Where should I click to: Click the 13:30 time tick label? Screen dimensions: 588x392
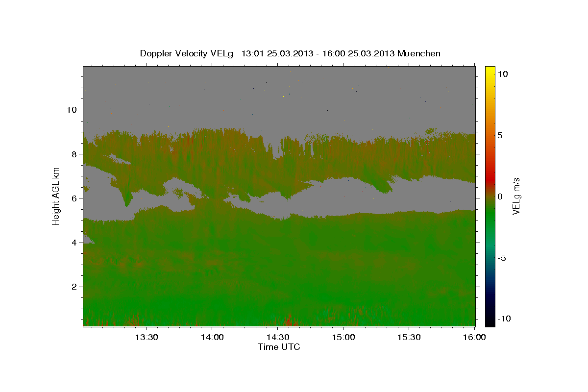coord(146,337)
